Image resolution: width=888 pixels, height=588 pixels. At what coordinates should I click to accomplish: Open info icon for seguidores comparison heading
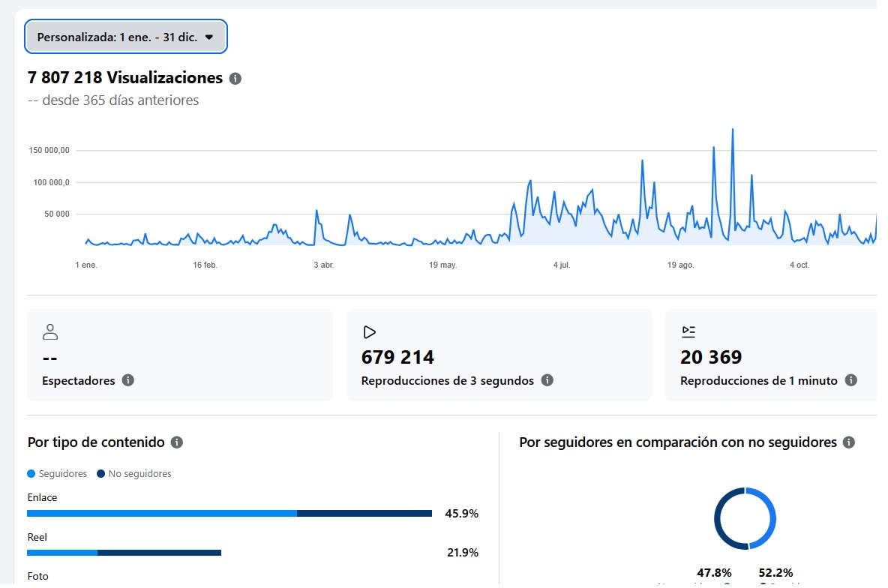click(849, 442)
